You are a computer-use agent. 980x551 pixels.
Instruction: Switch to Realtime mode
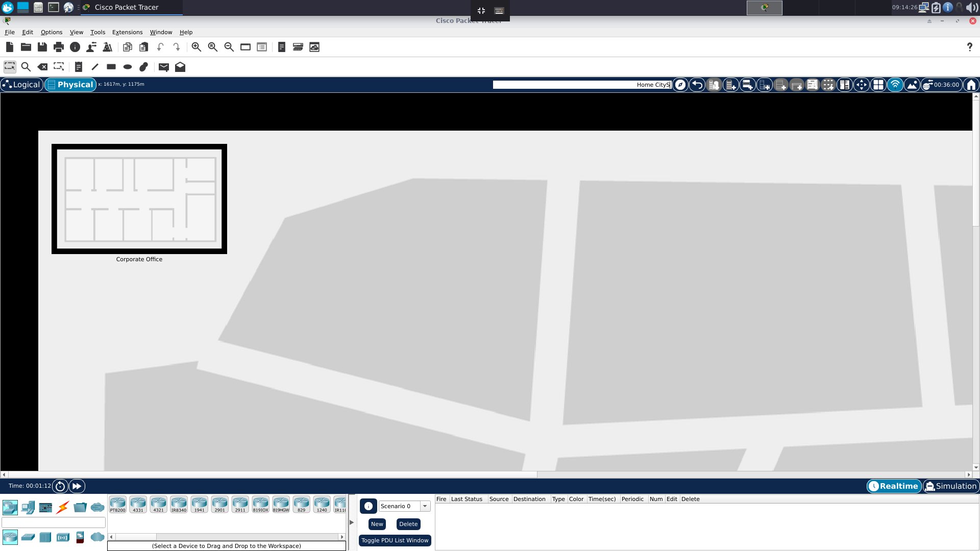pos(894,486)
